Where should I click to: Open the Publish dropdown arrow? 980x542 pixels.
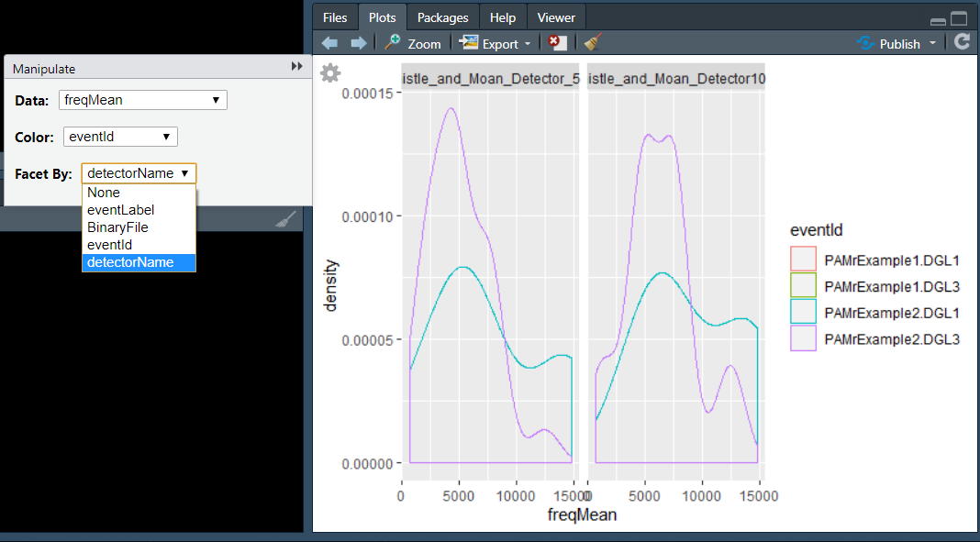click(x=932, y=43)
